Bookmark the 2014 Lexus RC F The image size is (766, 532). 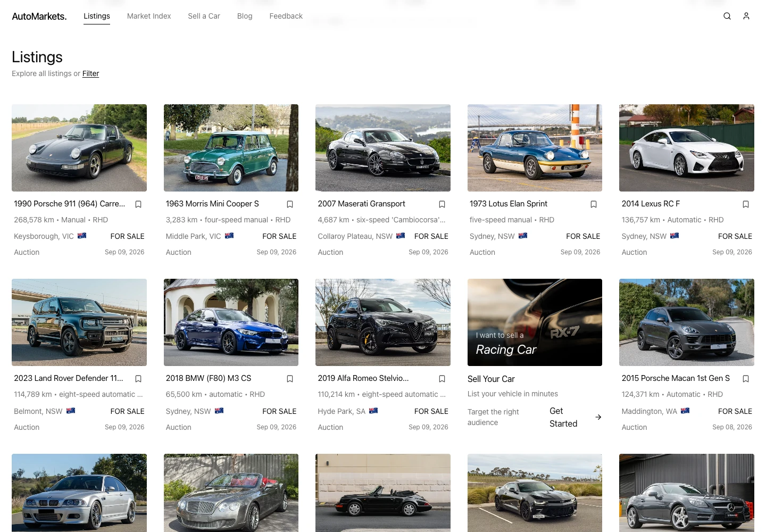[x=746, y=204]
